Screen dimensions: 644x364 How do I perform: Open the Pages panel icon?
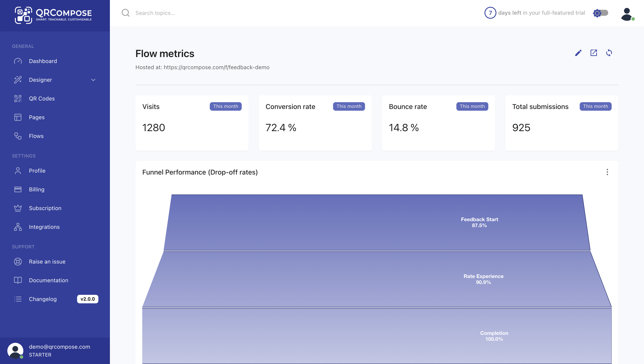click(18, 117)
